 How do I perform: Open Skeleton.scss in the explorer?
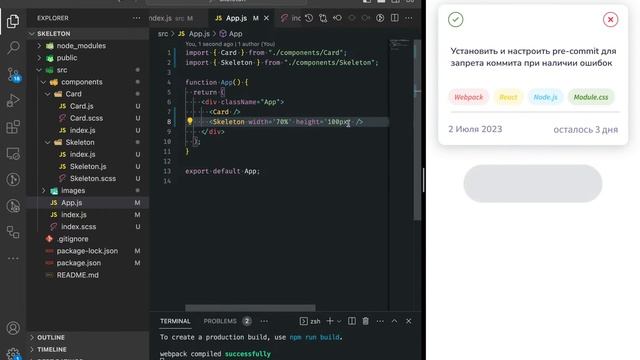93,179
